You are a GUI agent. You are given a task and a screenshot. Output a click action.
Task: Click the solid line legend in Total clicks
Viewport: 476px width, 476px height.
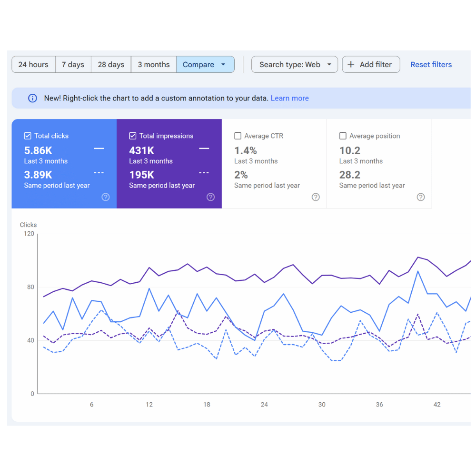click(99, 149)
